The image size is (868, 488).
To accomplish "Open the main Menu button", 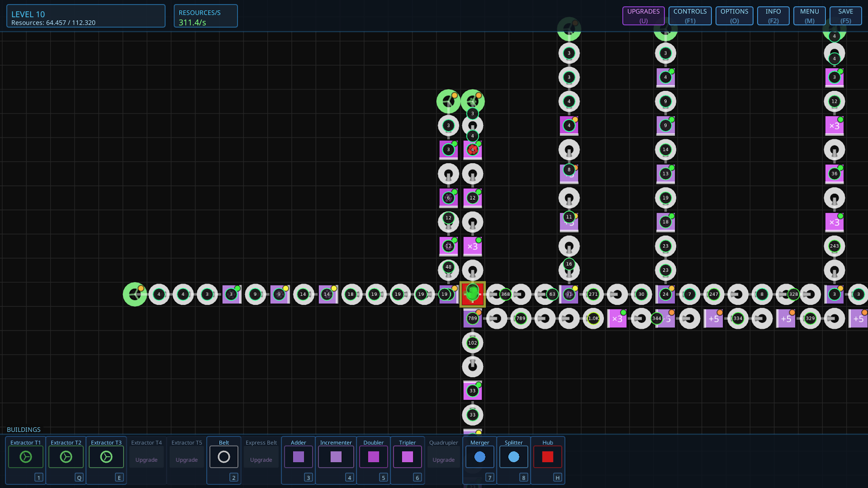I will (809, 16).
